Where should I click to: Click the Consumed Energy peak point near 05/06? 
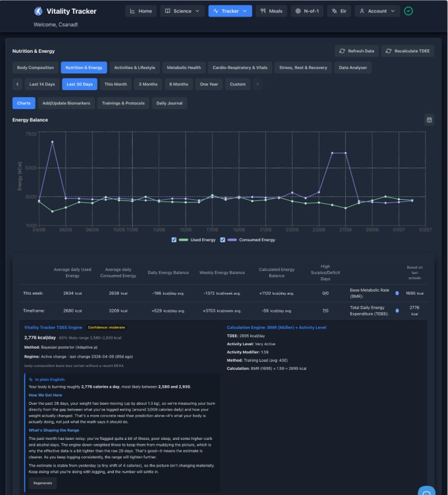click(x=52, y=142)
